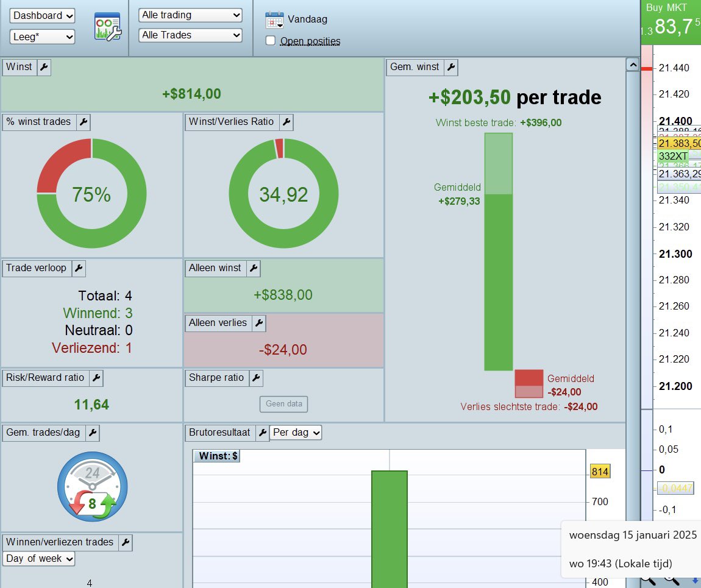Open settings wrench for Sharpe ratio
Image resolution: width=701 pixels, height=588 pixels.
tap(256, 378)
